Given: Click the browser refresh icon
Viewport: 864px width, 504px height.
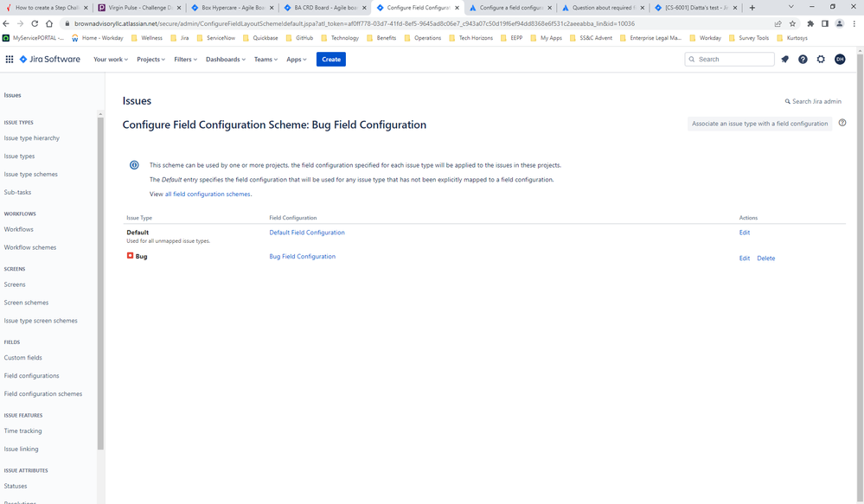Looking at the screenshot, I should pyautogui.click(x=34, y=23).
